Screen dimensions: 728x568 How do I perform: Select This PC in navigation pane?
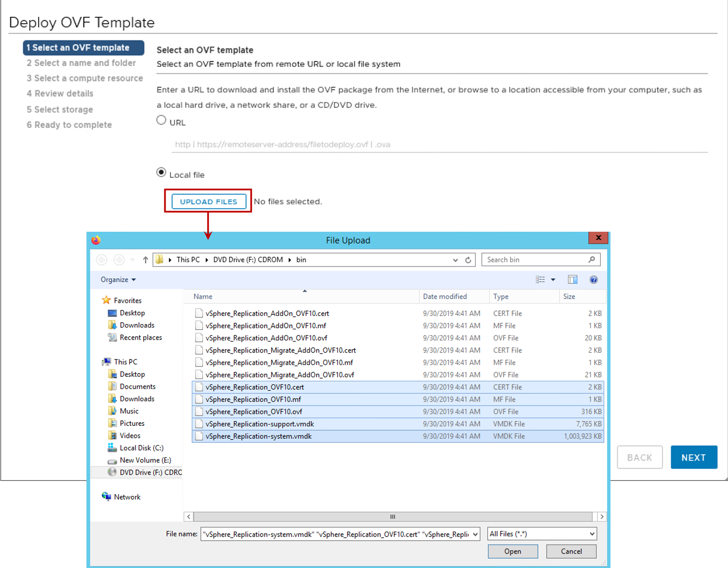120,362
